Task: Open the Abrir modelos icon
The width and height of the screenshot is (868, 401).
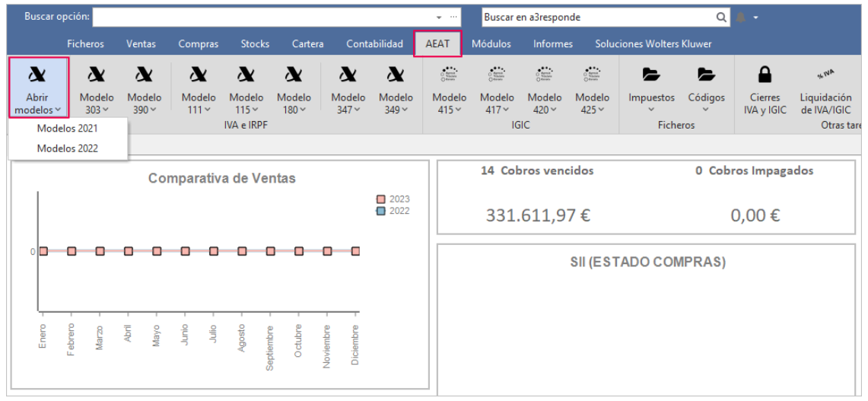Action: coord(37,75)
